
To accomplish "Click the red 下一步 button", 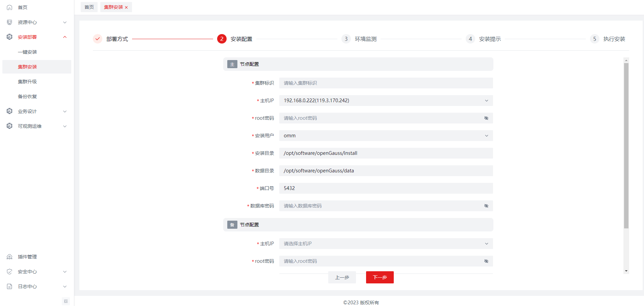I will coord(380,277).
